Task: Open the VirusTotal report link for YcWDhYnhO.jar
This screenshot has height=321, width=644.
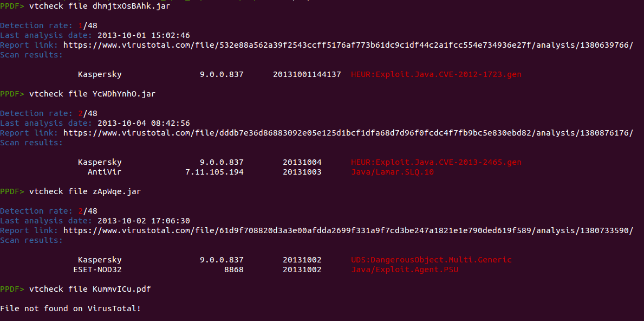Action: (x=348, y=133)
